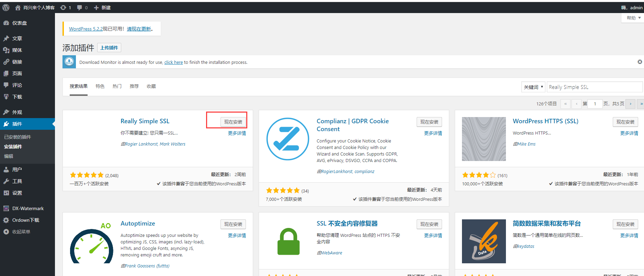Select the 特色 tab
This screenshot has height=276, width=644.
100,86
